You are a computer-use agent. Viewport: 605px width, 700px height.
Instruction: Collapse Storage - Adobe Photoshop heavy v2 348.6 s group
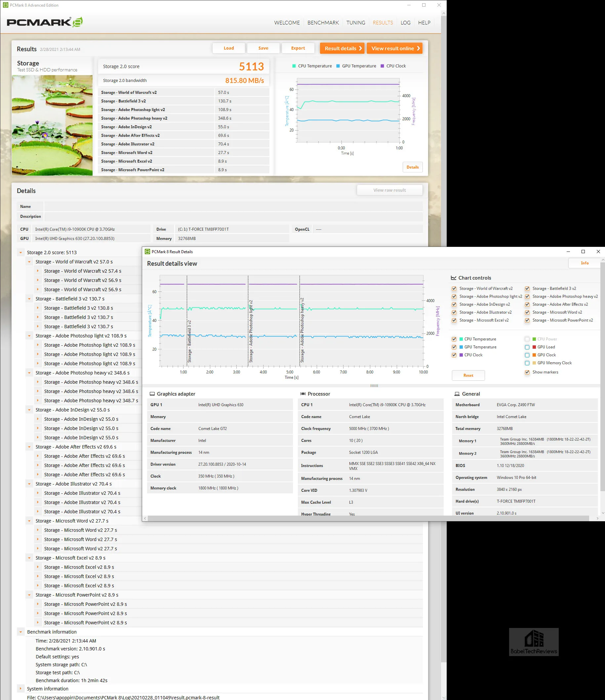point(29,372)
